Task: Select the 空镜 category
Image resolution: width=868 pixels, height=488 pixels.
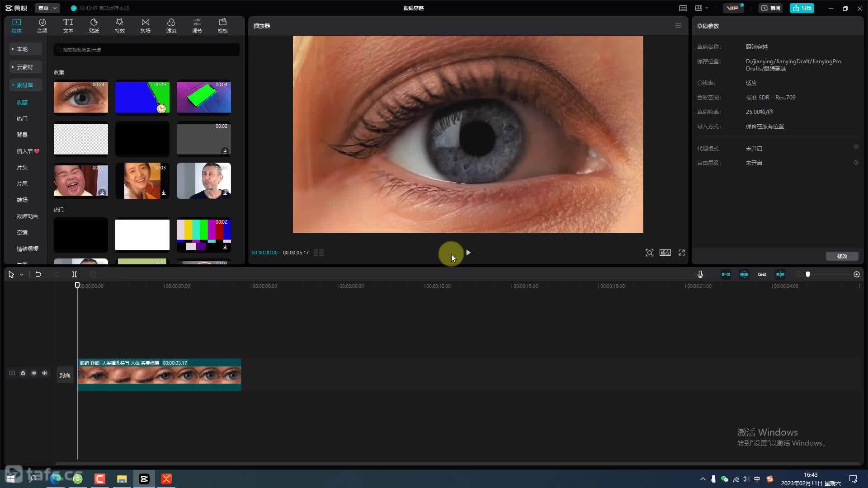Action: 22,233
